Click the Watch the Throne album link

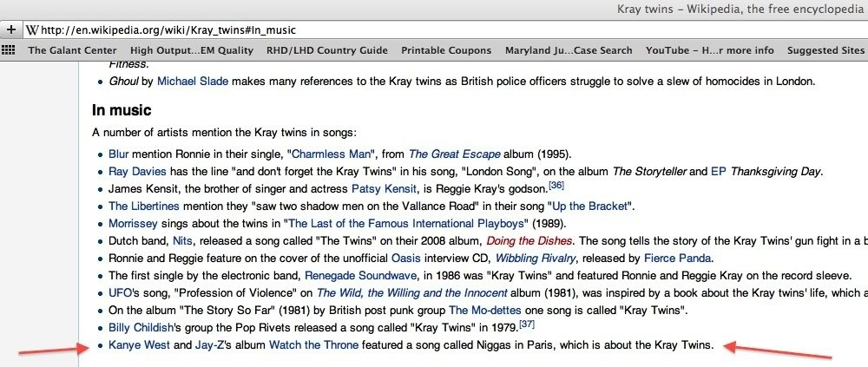[314, 344]
